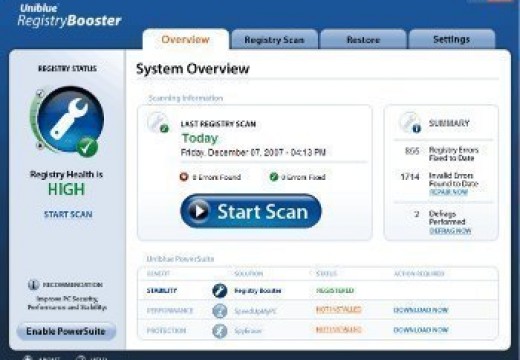Image resolution: width=520 pixels, height=360 pixels.
Task: Click the STABILITY benefit label
Action: coord(162,291)
